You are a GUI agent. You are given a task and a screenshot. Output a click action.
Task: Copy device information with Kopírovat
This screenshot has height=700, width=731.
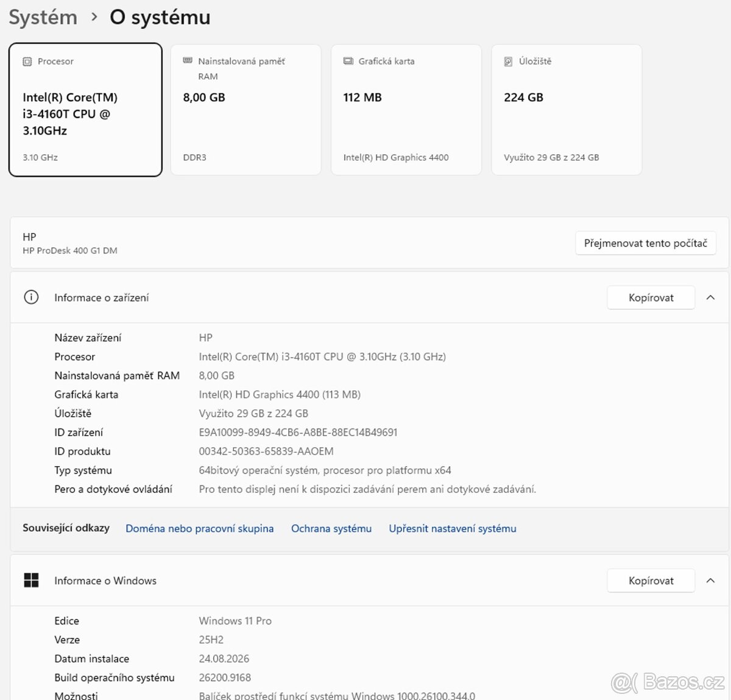651,297
